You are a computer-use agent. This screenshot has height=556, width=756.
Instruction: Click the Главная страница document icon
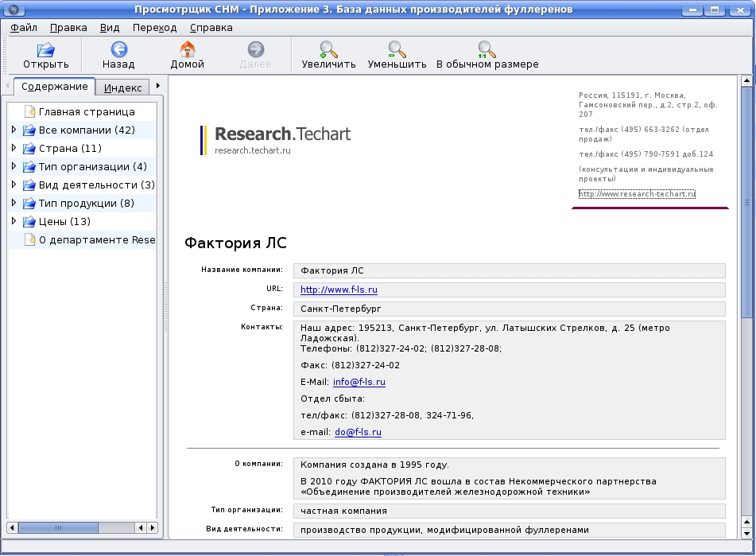point(30,111)
